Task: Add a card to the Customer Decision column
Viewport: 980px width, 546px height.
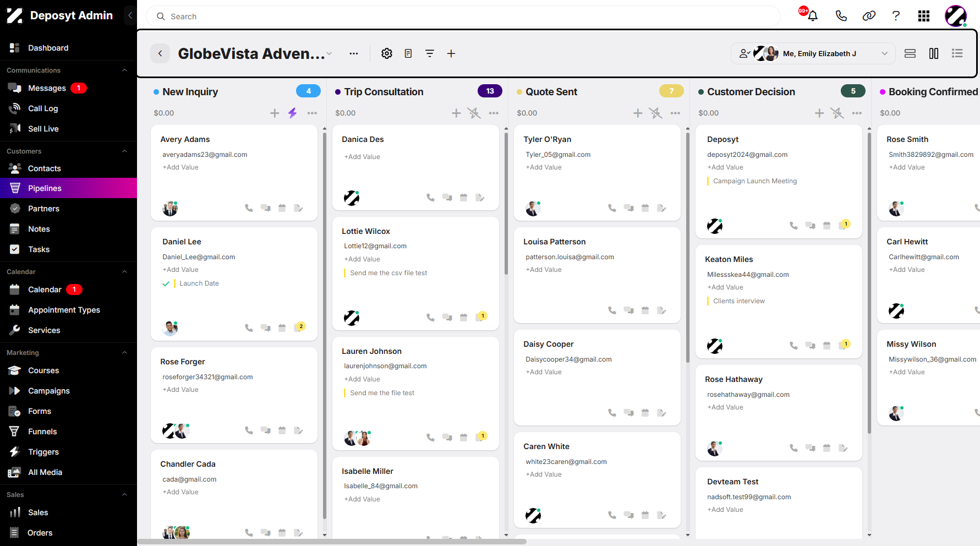Action: point(819,113)
